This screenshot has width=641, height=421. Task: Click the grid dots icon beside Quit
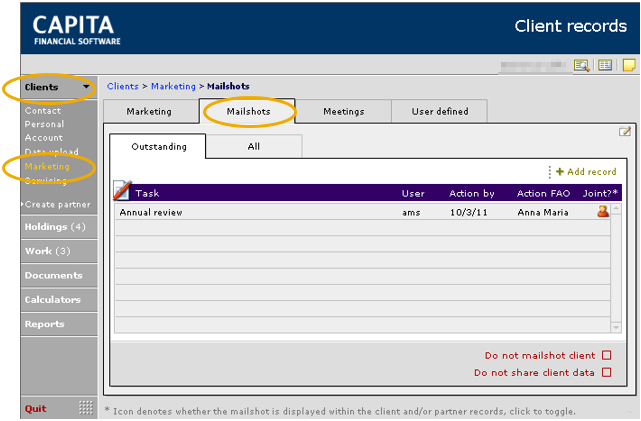pyautogui.click(x=86, y=408)
